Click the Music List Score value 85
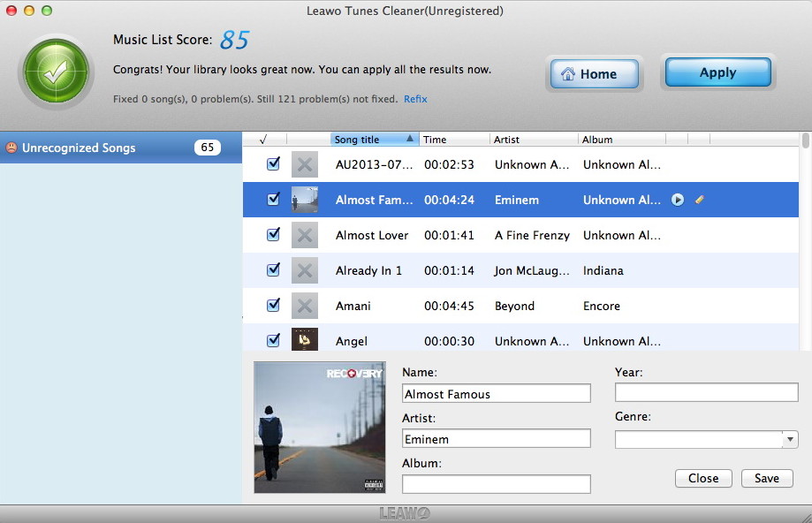 pos(235,40)
